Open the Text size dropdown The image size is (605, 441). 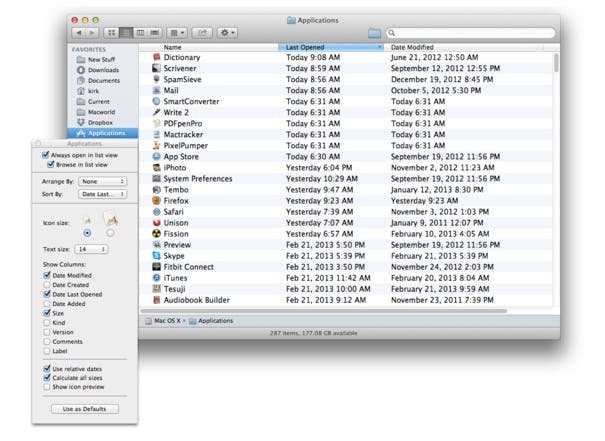(91, 249)
